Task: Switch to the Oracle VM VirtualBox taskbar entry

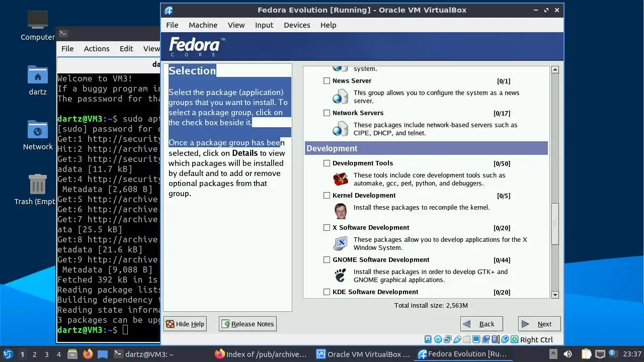Action: coord(363,354)
